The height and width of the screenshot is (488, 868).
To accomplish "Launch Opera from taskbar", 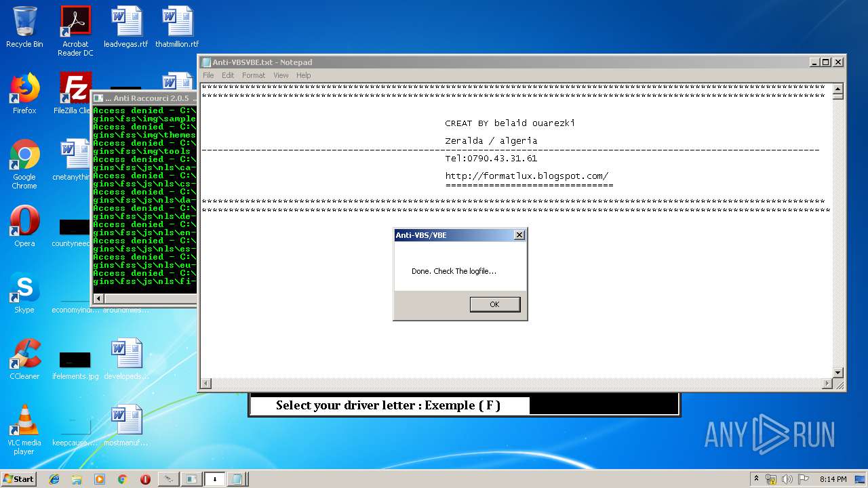I will click(145, 479).
